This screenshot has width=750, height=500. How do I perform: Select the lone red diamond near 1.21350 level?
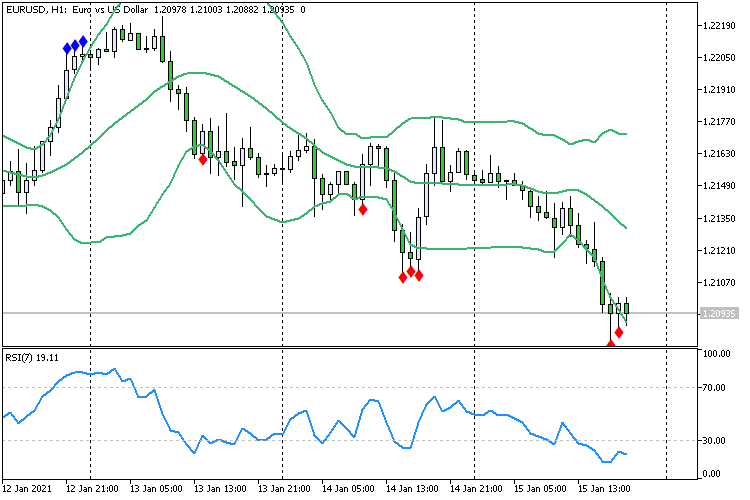(x=363, y=210)
